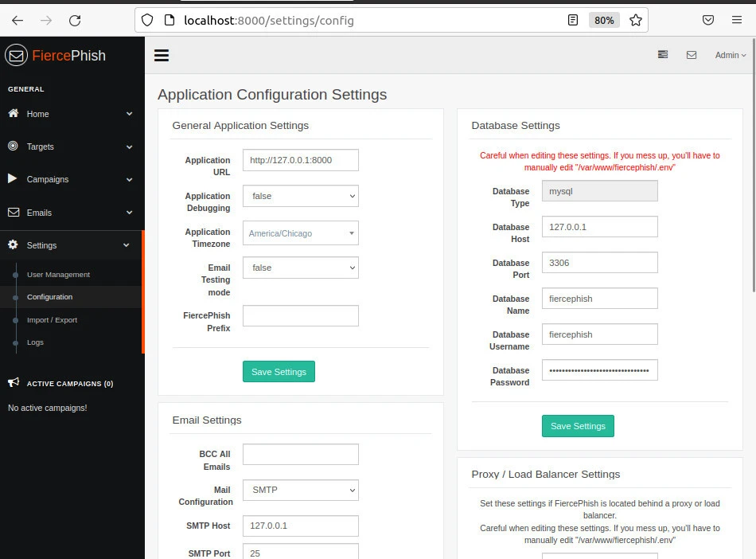
Task: Click the envelope icon in top bar
Action: click(x=692, y=55)
